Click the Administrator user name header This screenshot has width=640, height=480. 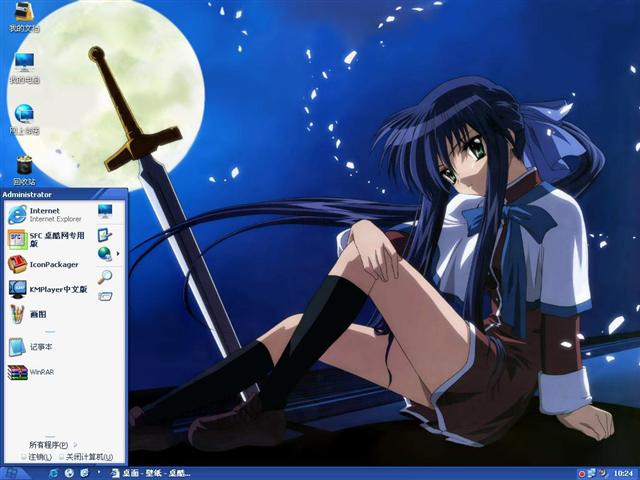[27, 195]
